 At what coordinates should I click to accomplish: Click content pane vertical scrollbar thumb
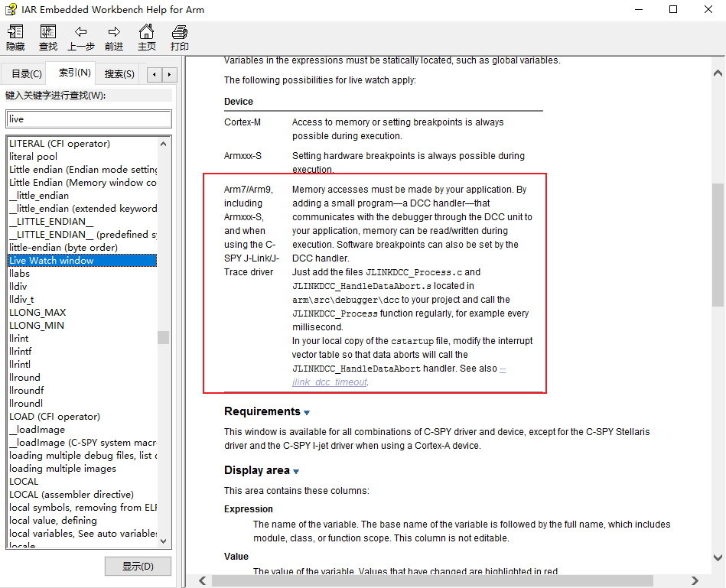click(x=718, y=245)
